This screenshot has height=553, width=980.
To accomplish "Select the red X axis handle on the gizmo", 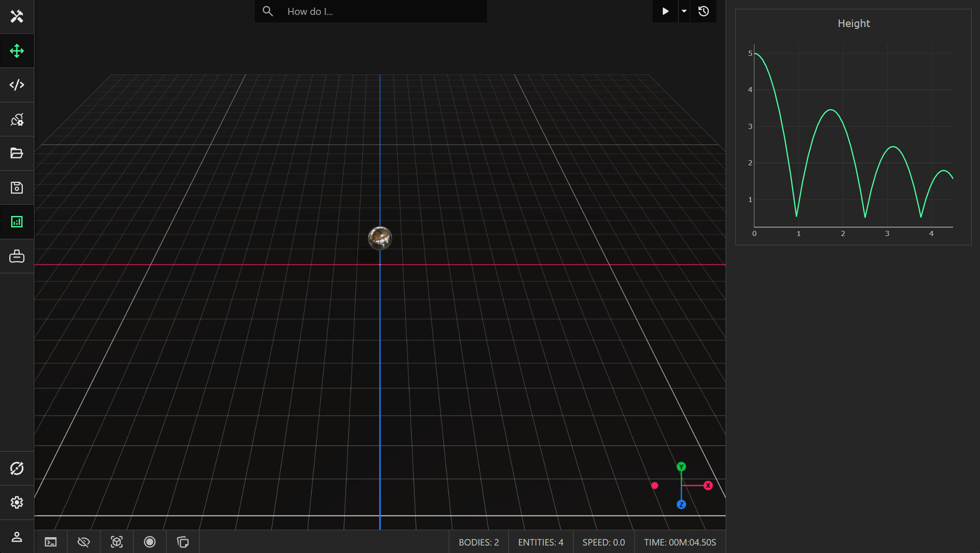I will pos(708,485).
